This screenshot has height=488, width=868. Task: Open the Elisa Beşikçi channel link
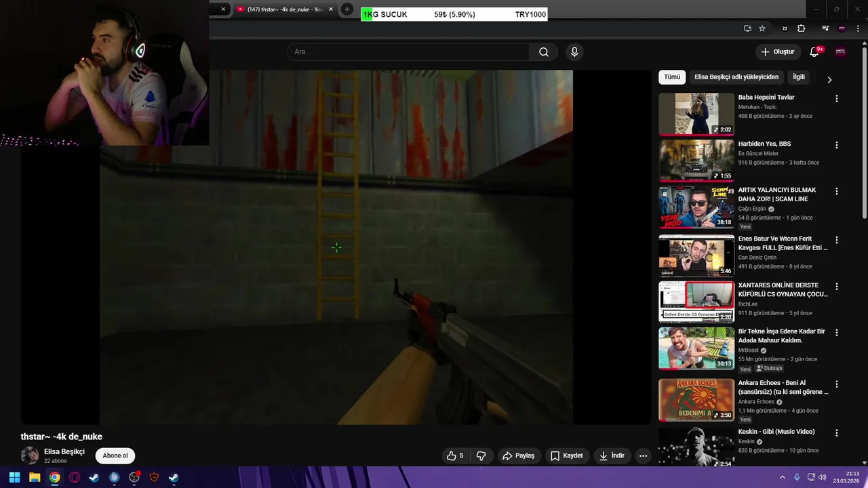click(x=64, y=451)
